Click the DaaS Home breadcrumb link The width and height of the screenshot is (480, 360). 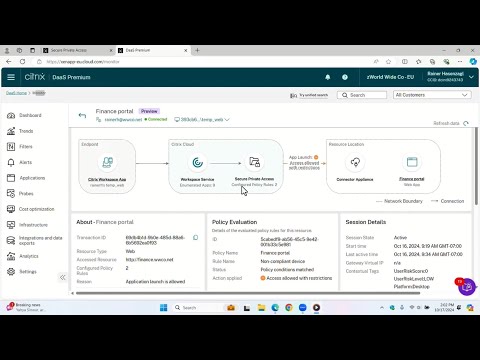16,93
